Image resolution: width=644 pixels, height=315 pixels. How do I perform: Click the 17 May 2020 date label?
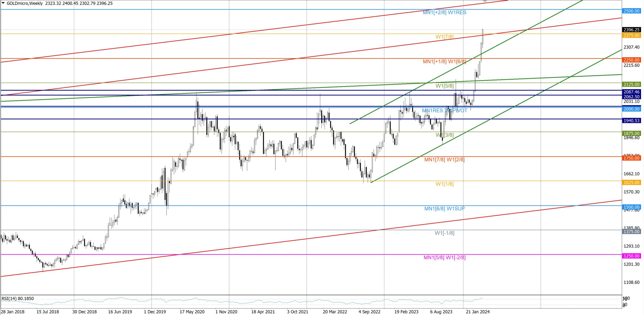(192, 312)
